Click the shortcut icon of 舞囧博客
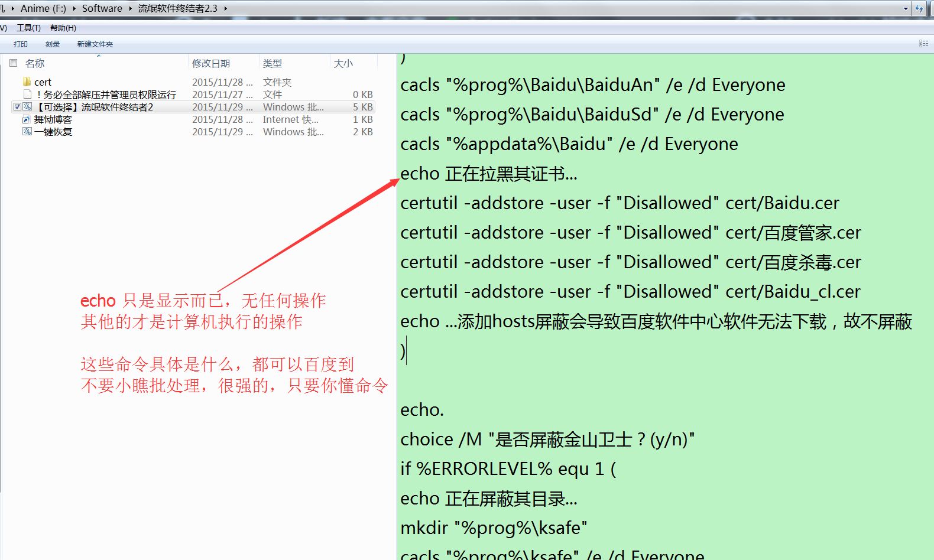Image resolution: width=934 pixels, height=560 pixels. point(27,119)
